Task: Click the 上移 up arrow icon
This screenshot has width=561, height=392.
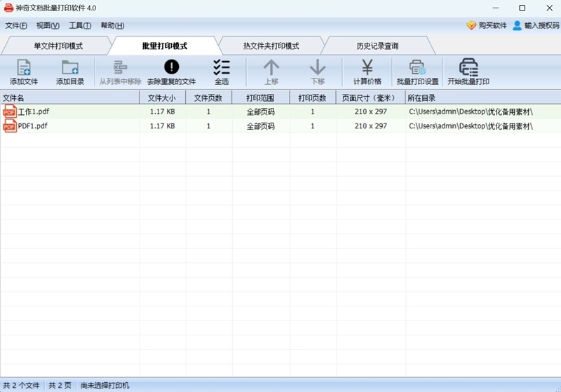Action: tap(271, 67)
